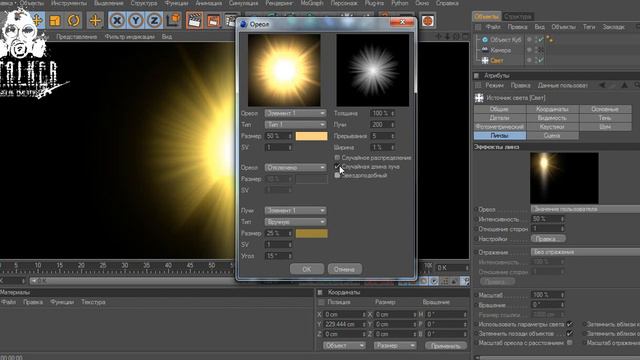This screenshot has width=640, height=360.
Task: Toggle Использовать параметры света checkbox
Action: (x=570, y=324)
